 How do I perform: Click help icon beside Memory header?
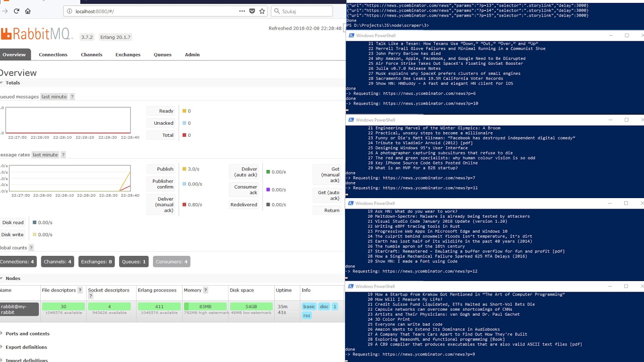click(x=205, y=290)
